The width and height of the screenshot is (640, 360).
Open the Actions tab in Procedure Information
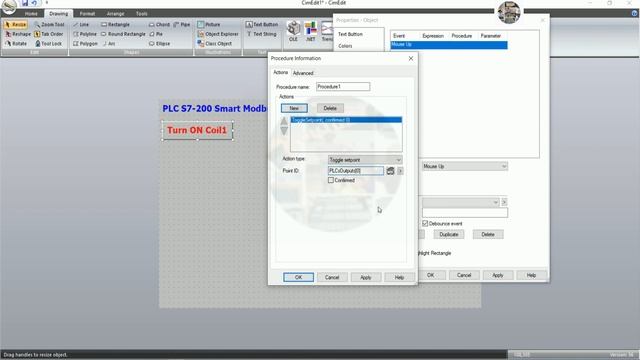pos(280,72)
